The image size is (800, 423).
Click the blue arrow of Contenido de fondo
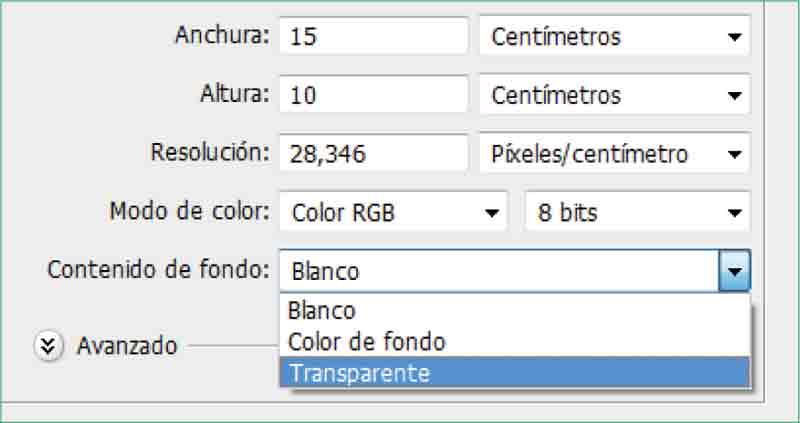point(735,271)
